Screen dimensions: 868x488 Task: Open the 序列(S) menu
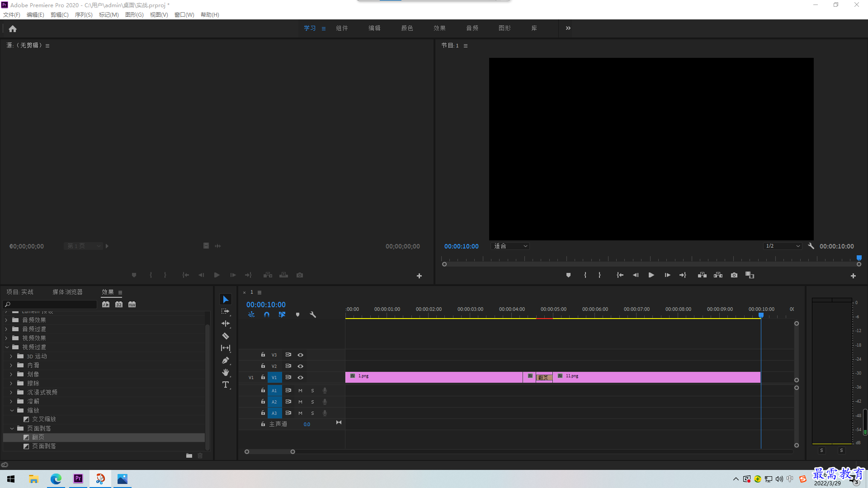[x=84, y=14]
